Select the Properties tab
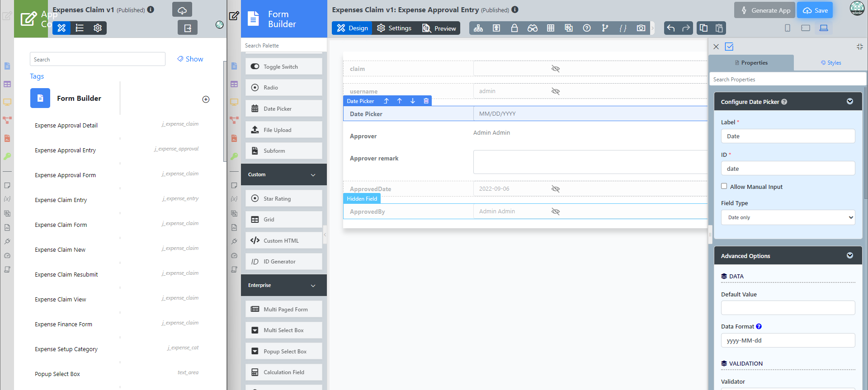This screenshot has width=868, height=390. tap(751, 63)
